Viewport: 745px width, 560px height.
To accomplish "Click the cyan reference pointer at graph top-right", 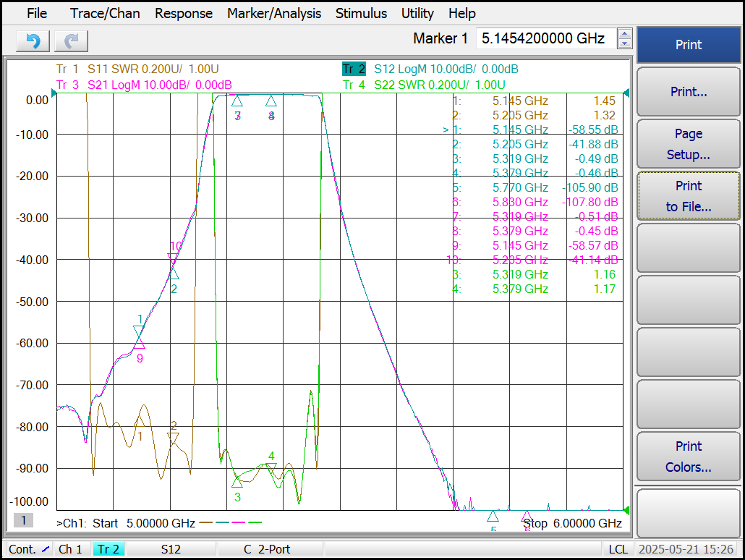I will 626,93.
